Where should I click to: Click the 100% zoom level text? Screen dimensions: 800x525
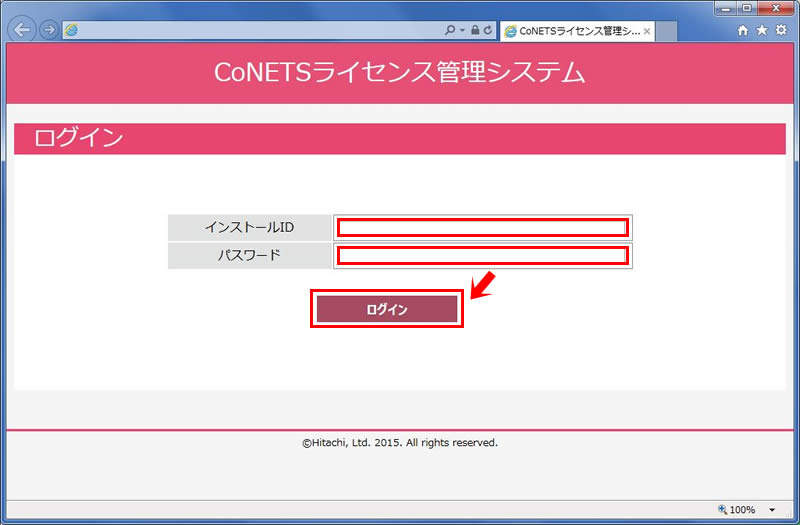pyautogui.click(x=742, y=510)
